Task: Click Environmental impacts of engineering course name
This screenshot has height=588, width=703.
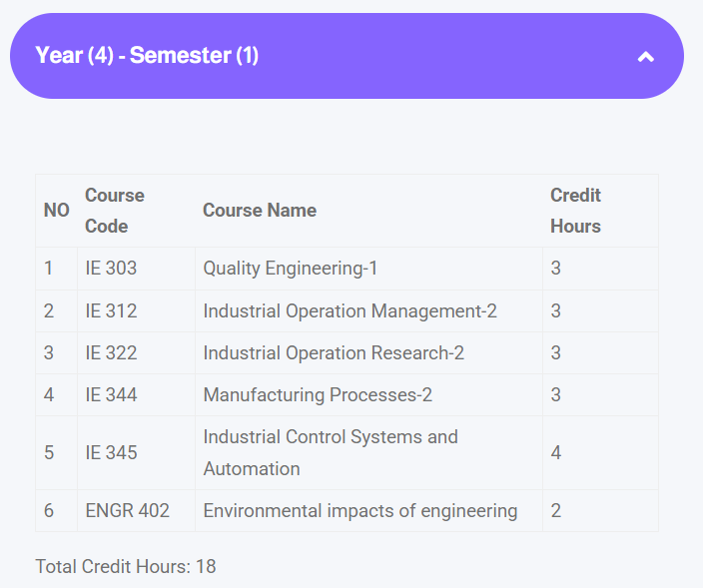Action: tap(359, 511)
